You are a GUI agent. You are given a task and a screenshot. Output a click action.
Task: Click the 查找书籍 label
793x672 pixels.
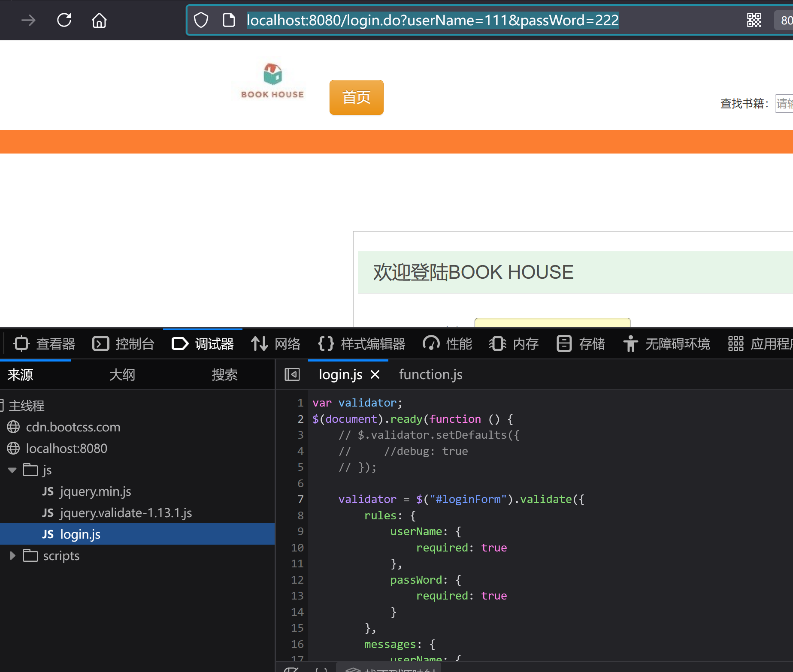745,104
